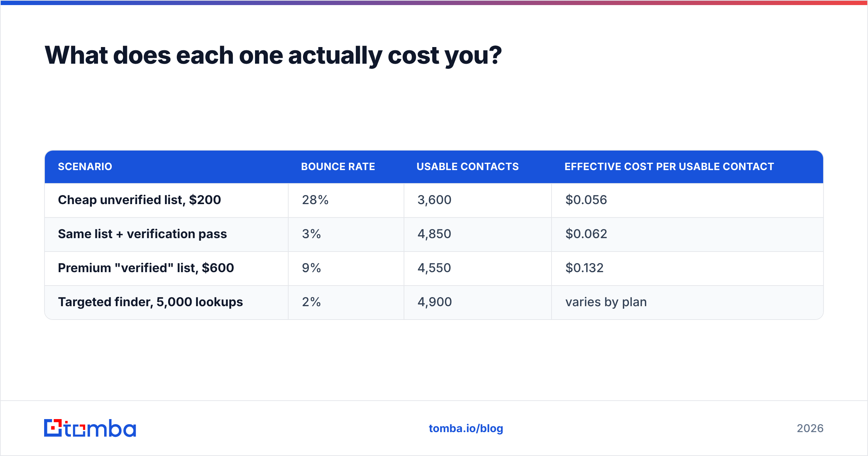Click the 'Same list + verification pass' row label
This screenshot has width=868, height=456.
click(x=142, y=234)
